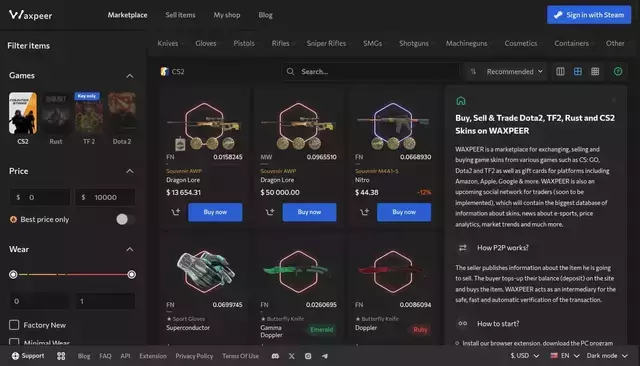Click the Search items input field
The image size is (640, 366).
click(371, 72)
